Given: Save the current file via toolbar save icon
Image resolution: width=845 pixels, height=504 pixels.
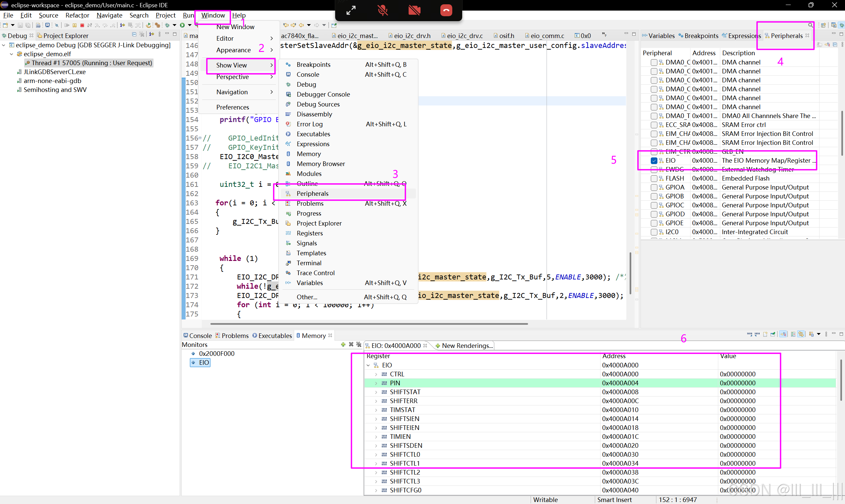Looking at the screenshot, I should tap(20, 25).
